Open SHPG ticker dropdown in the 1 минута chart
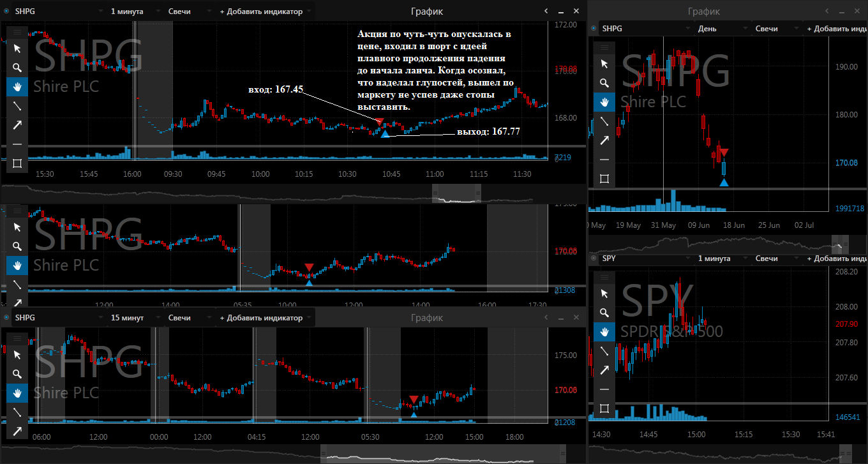Screen dimensions: 868x464 pyautogui.click(x=58, y=11)
